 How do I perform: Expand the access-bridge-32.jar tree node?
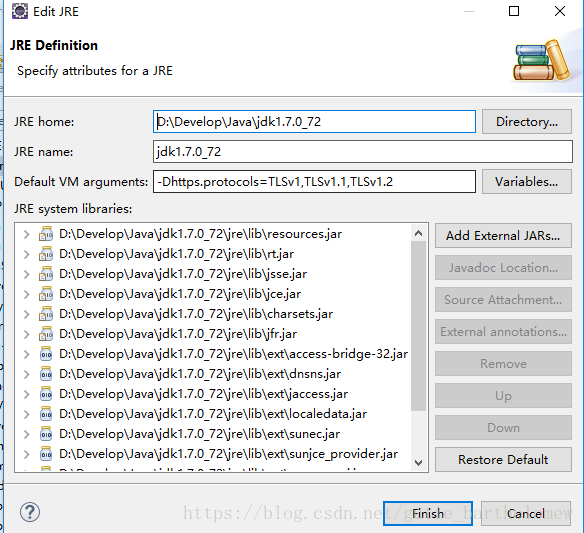pyautogui.click(x=26, y=354)
